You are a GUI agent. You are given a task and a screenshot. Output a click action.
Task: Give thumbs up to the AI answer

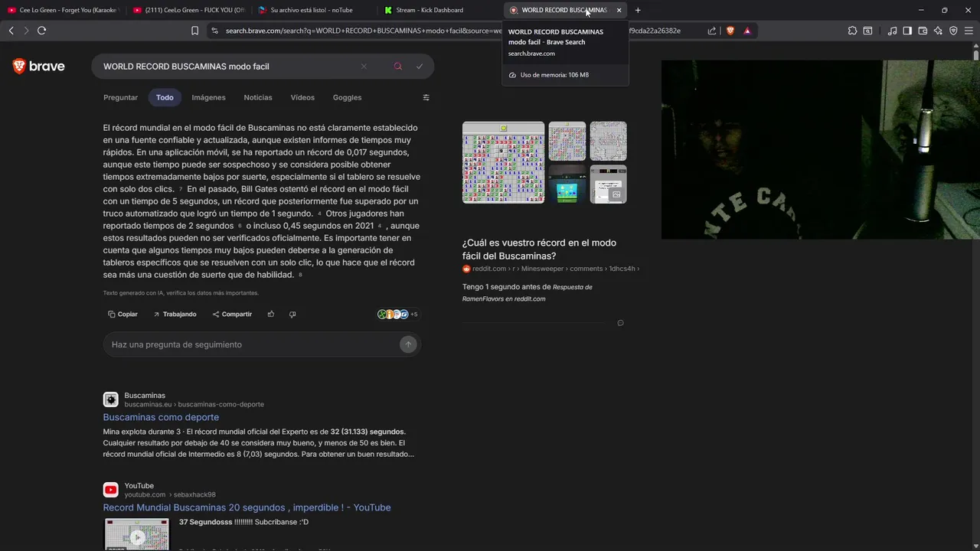271,314
